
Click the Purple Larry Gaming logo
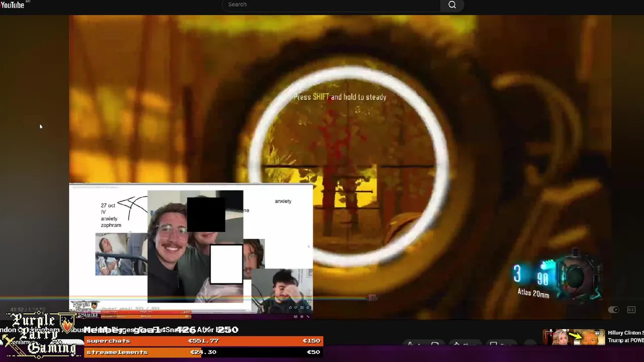40,334
